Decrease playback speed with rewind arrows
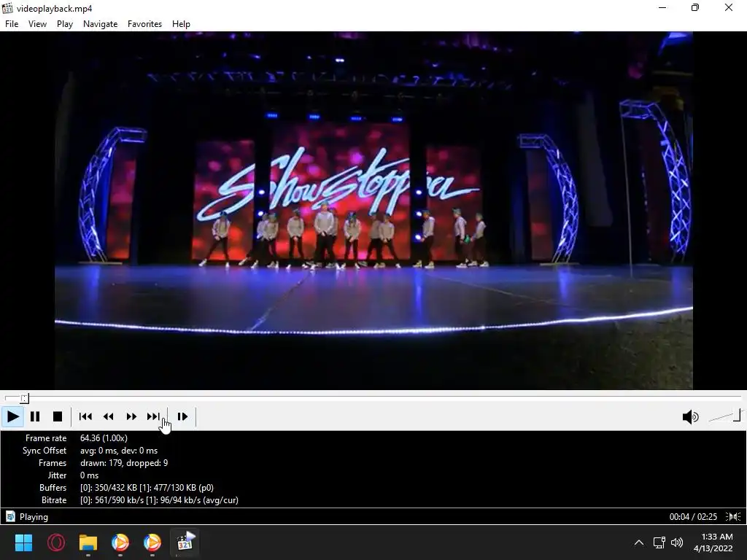Image resolution: width=747 pixels, height=560 pixels. pos(109,416)
